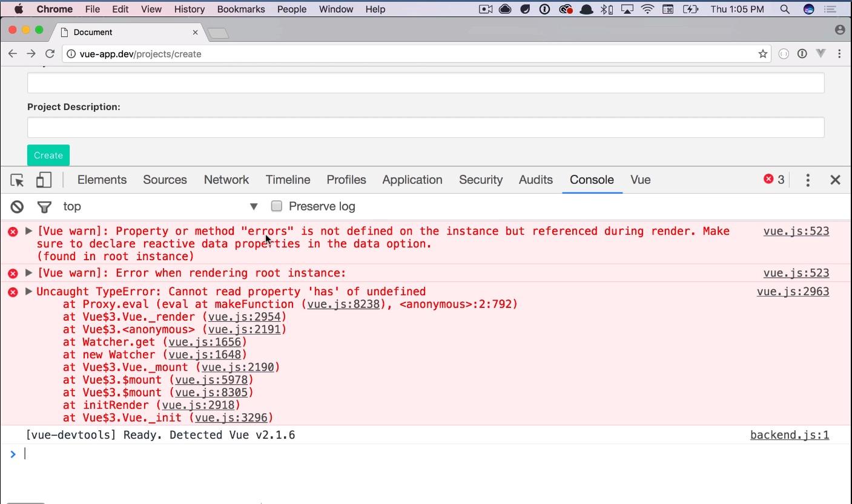Go forward to the next page
The height and width of the screenshot is (504, 852).
(31, 54)
